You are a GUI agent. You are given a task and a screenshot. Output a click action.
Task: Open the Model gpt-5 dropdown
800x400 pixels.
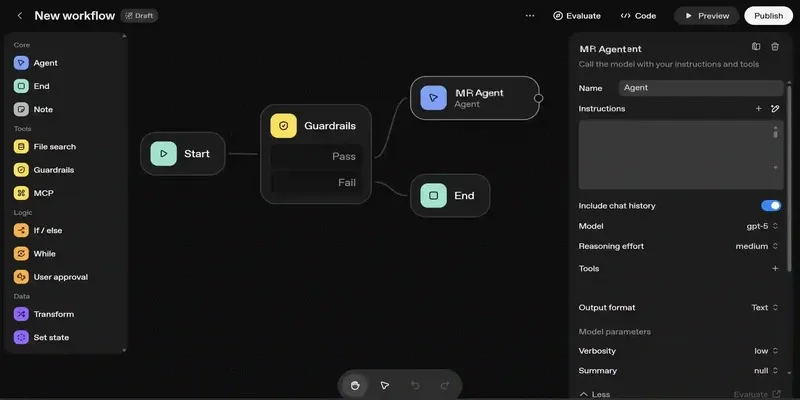click(763, 226)
